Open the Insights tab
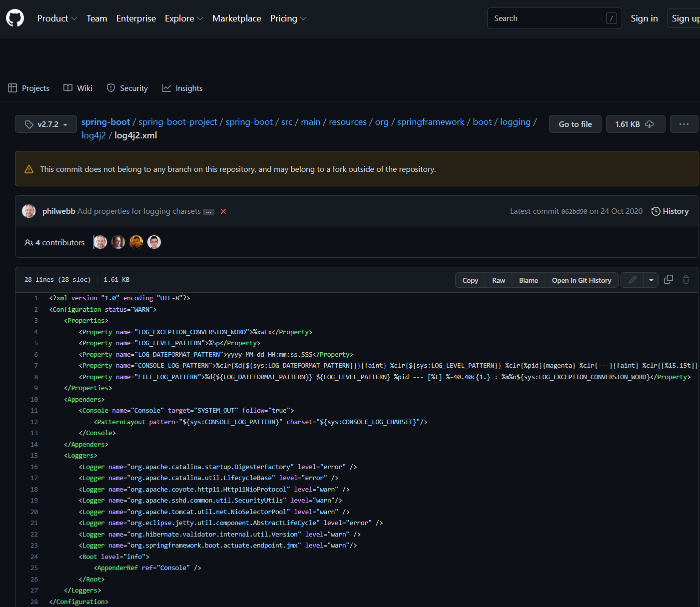The height and width of the screenshot is (607, 700). 182,88
